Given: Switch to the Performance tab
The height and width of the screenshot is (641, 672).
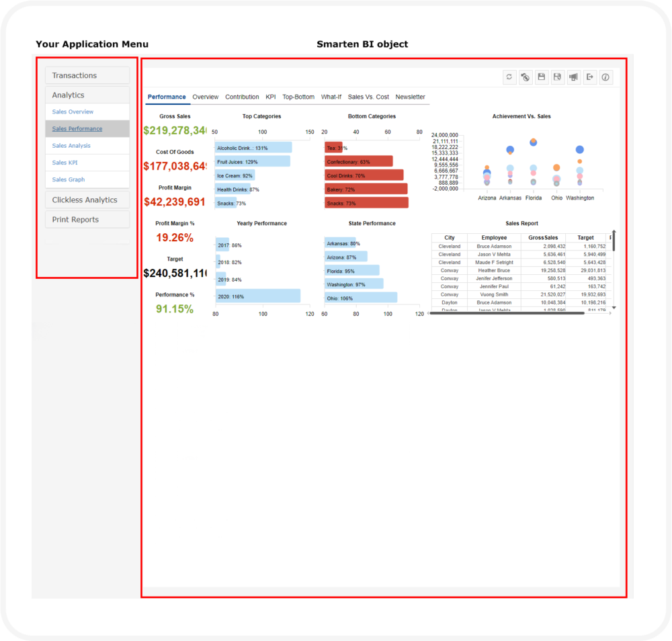Looking at the screenshot, I should pyautogui.click(x=167, y=97).
